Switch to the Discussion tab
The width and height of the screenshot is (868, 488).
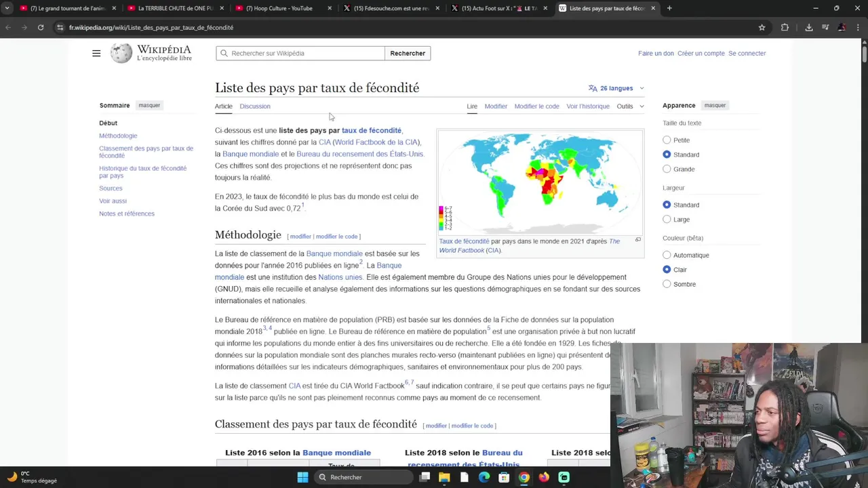255,106
